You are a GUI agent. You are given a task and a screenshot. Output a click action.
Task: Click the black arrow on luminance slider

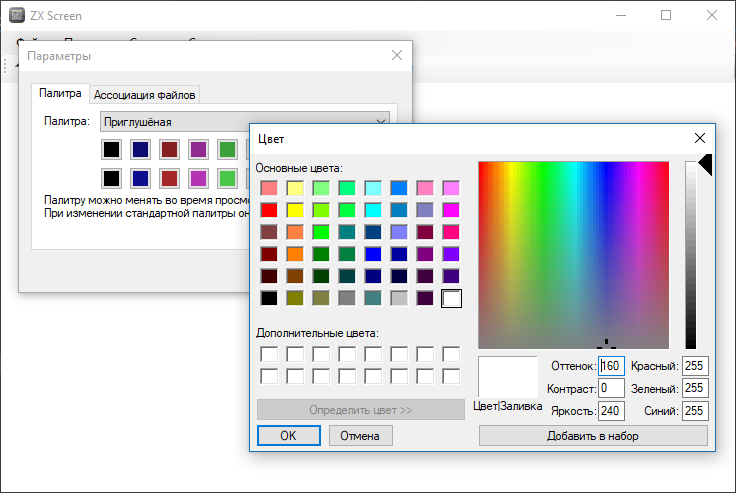[705, 165]
